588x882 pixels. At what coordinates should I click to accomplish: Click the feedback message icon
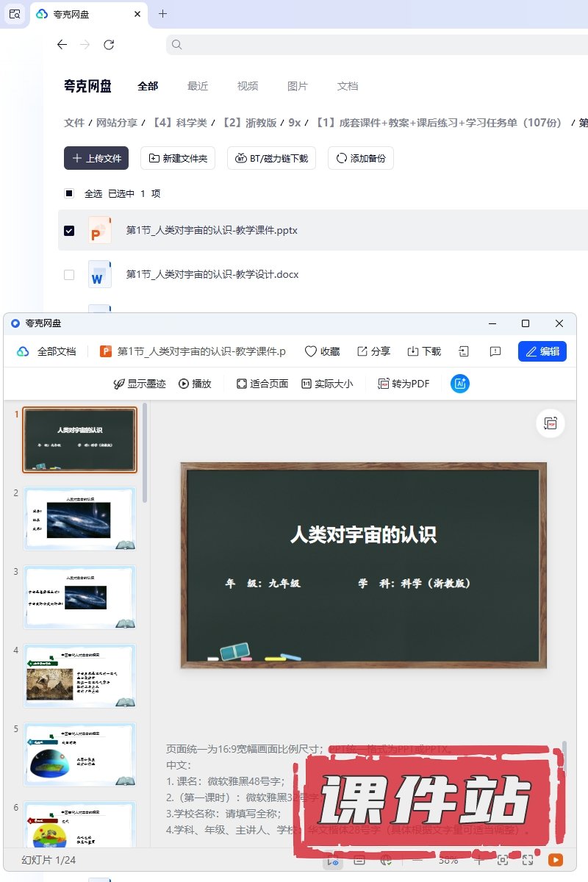[x=495, y=351]
